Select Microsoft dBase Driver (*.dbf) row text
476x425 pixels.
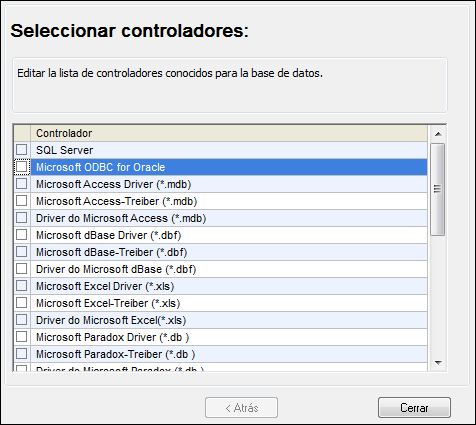[108, 235]
